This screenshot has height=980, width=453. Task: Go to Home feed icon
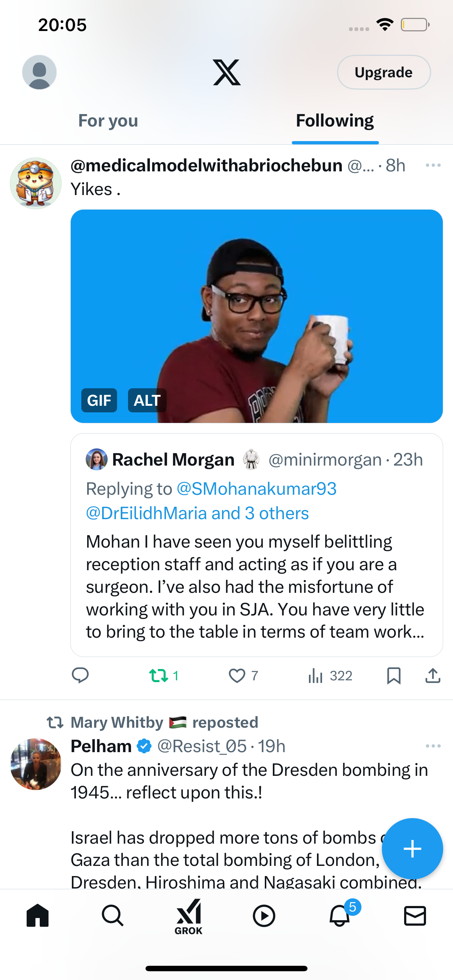[38, 915]
